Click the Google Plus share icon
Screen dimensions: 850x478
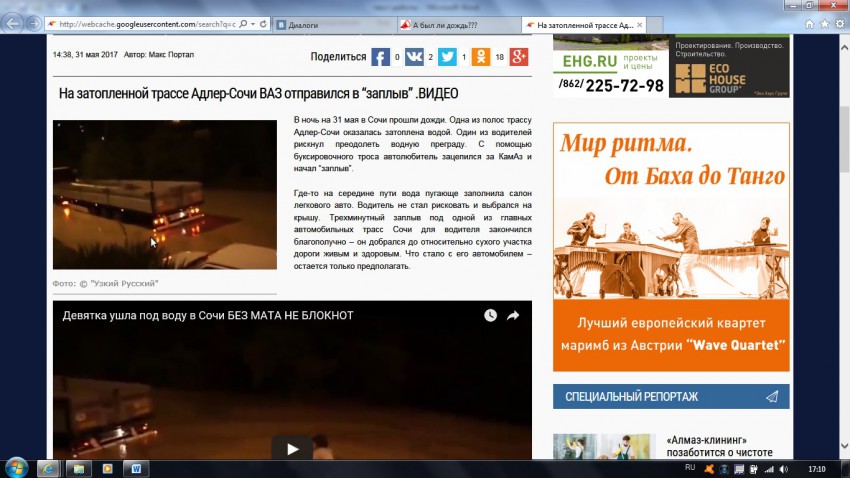518,57
